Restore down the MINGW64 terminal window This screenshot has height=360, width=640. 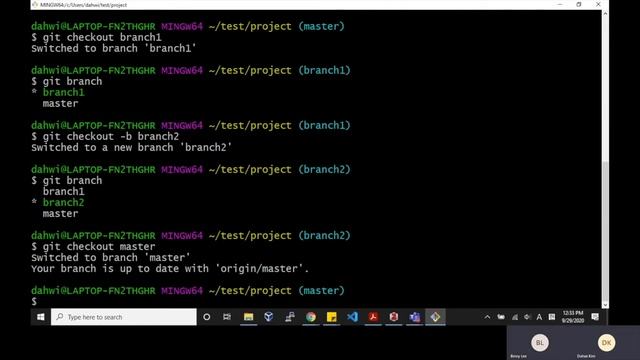(579, 4)
